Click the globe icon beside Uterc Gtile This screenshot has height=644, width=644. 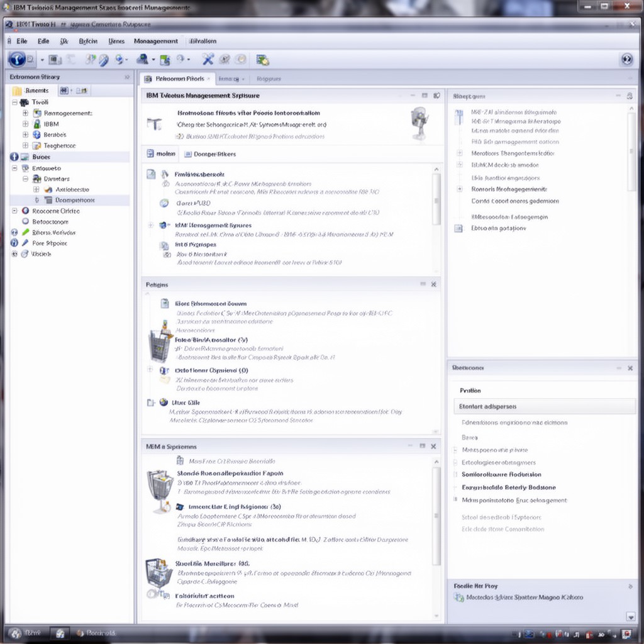164,402
